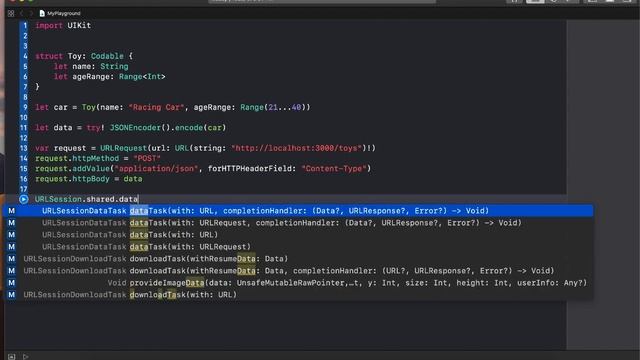Click the "Racing Car" string literal

point(156,107)
